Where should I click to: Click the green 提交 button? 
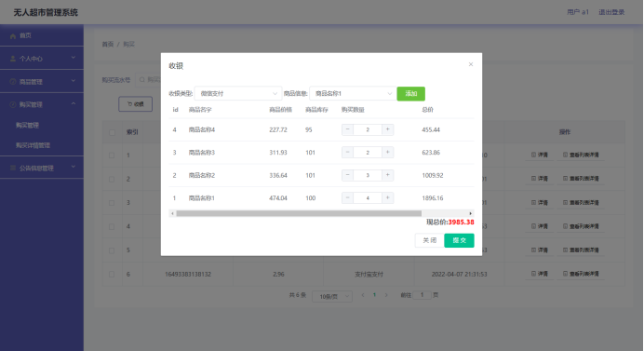[459, 240]
